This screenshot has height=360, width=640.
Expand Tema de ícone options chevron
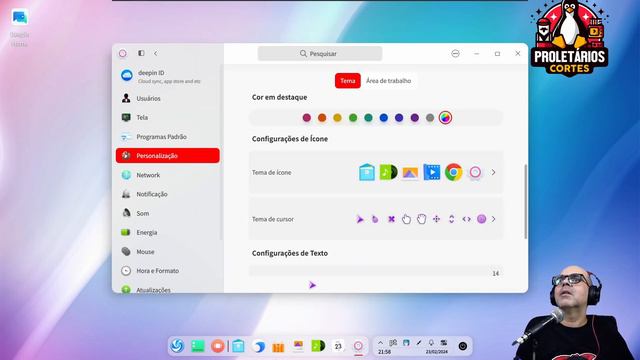[x=493, y=172]
